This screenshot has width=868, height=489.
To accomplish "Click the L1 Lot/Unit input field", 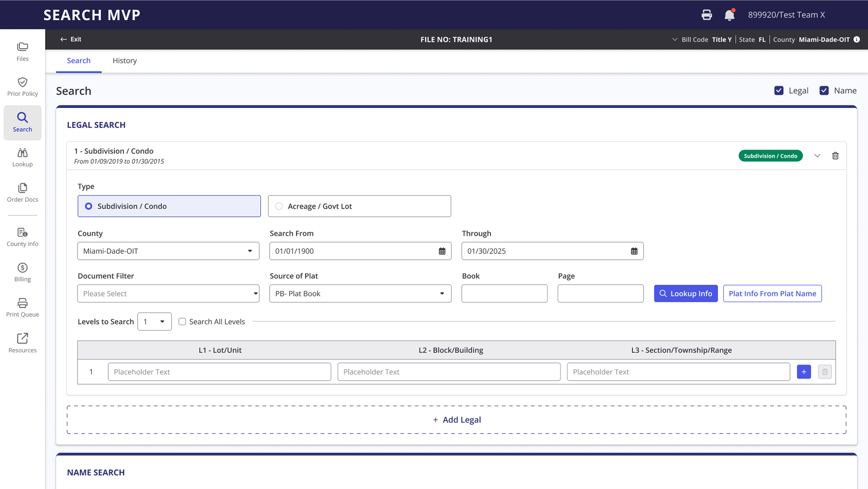I will tap(219, 372).
